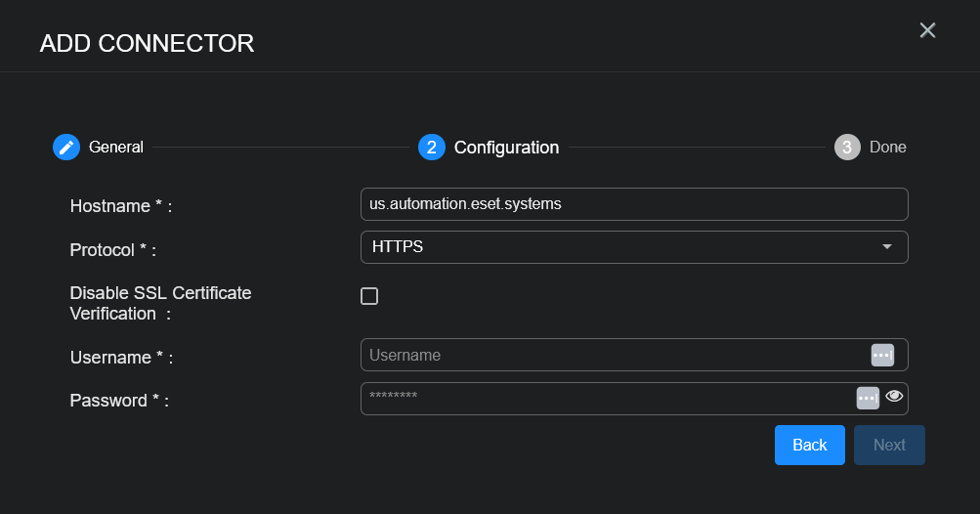Click the ellipsis icon in Username field
This screenshot has width=980, height=514.
click(882, 355)
